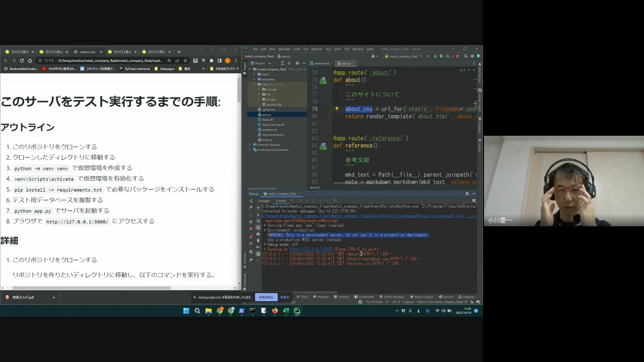Toggle mute breakpoints in debug panel
Screen dimensions: 644x362
(251, 243)
